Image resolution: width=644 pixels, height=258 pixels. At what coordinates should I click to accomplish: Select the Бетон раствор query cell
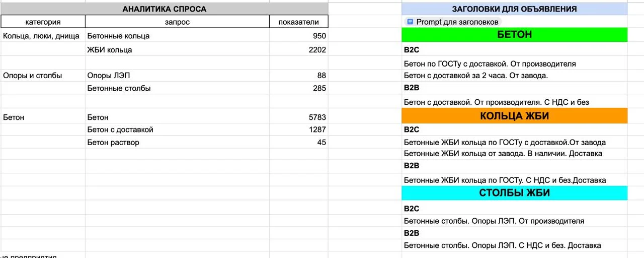tap(177, 142)
